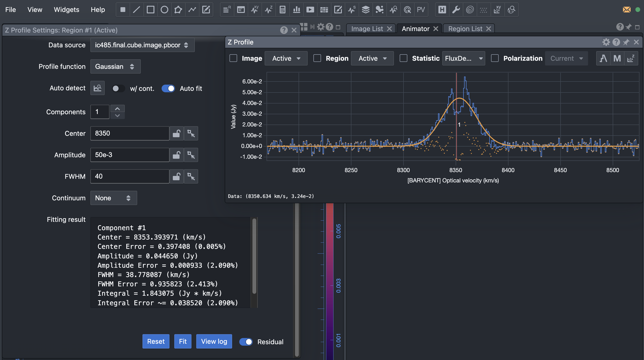Open the FluxDe... statistic dropdown
The image size is (644, 360).
464,59
